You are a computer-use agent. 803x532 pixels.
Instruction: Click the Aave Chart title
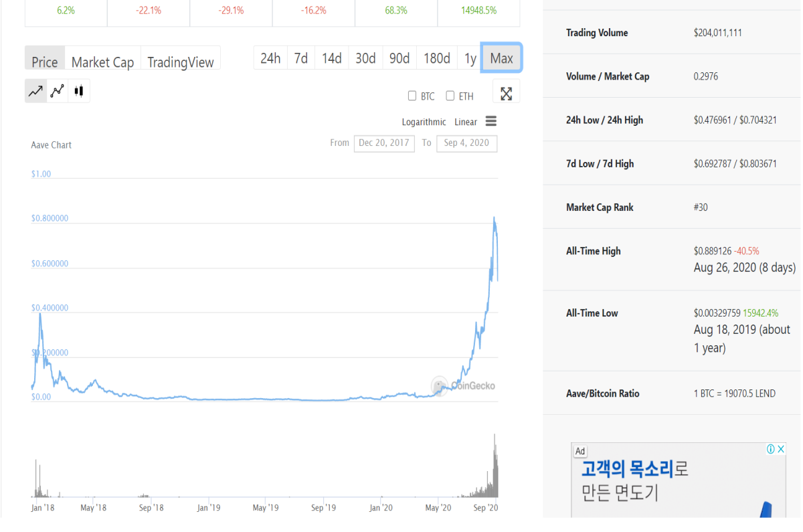52,145
